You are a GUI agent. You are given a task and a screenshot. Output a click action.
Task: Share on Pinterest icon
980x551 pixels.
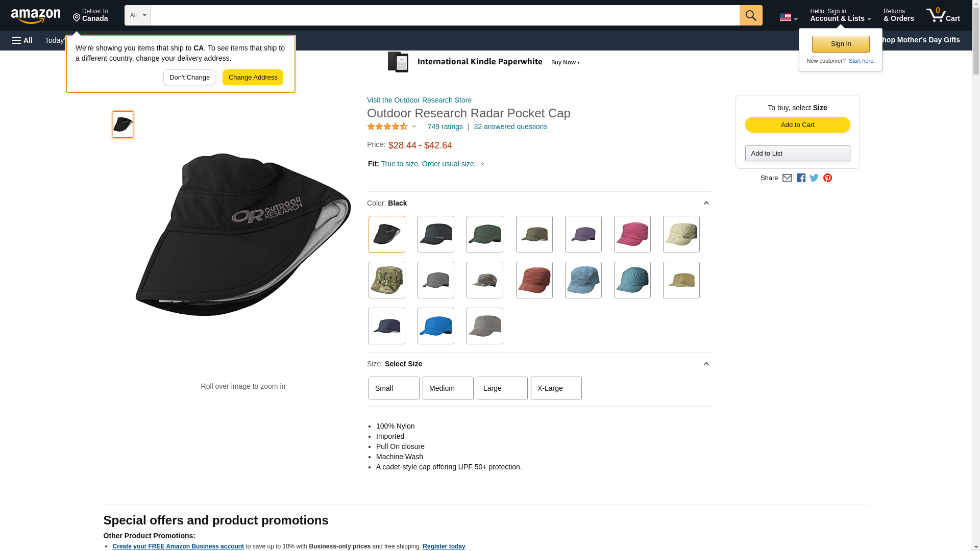coord(827,178)
